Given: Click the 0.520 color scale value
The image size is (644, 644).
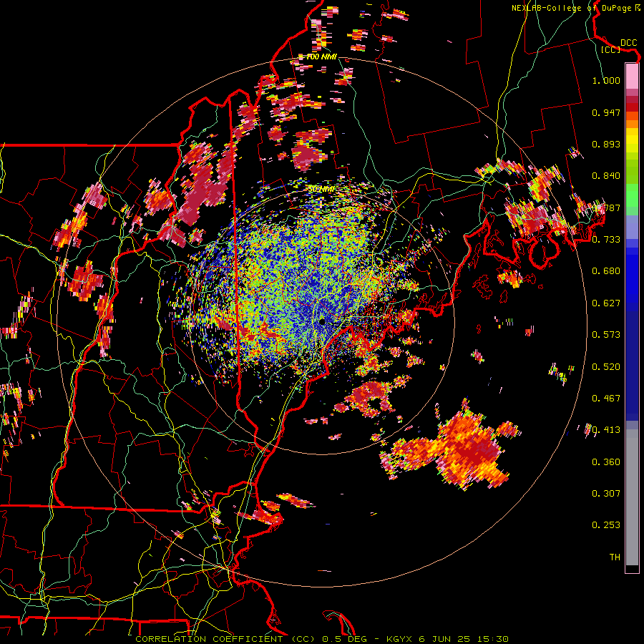Looking at the screenshot, I should point(606,367).
